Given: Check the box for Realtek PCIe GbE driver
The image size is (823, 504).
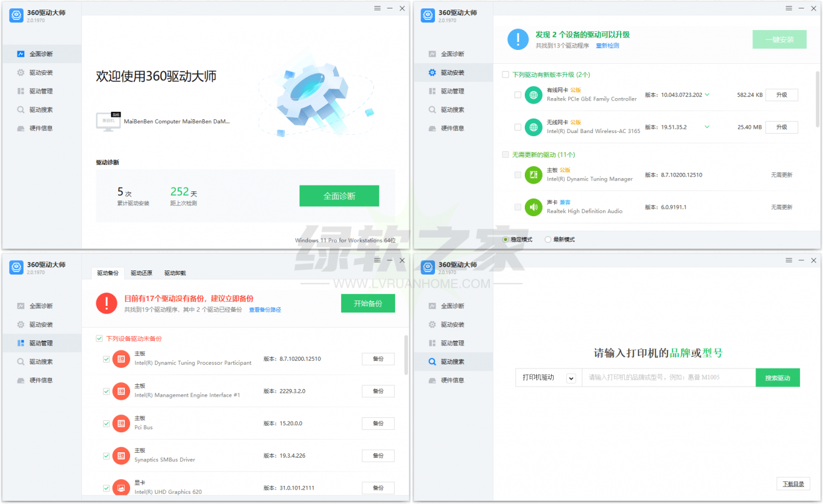Looking at the screenshot, I should click(x=518, y=95).
